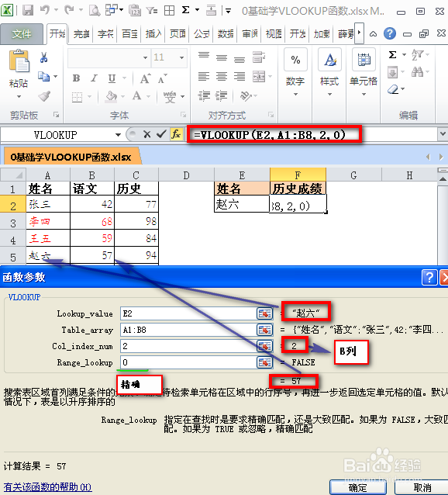This screenshot has height=495, width=448.
Task: Click the phonetic guide wén icon
Action: point(170,96)
